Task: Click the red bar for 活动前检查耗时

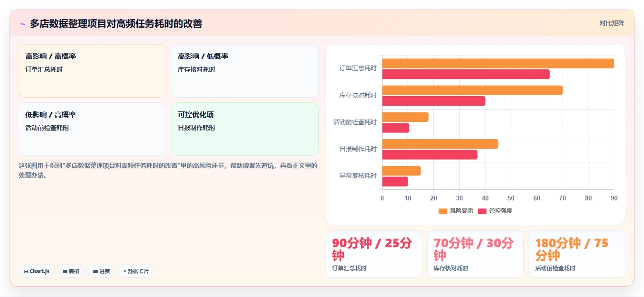Action: pyautogui.click(x=395, y=128)
